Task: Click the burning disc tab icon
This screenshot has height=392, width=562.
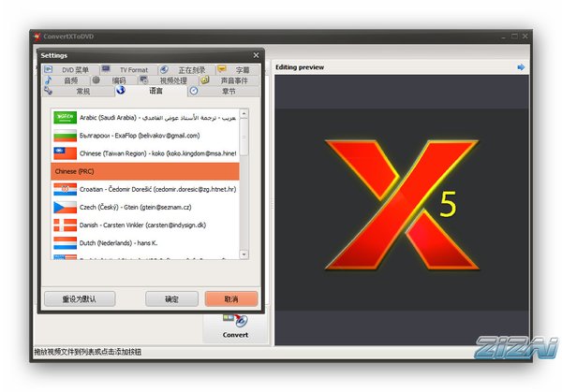Action: (163, 69)
